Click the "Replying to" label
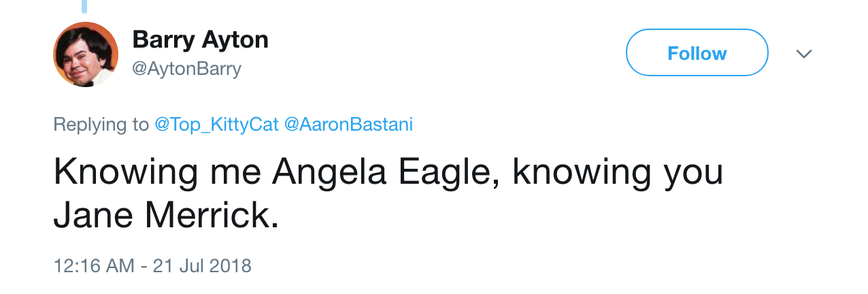Screen dimensions: 868x294 101,125
